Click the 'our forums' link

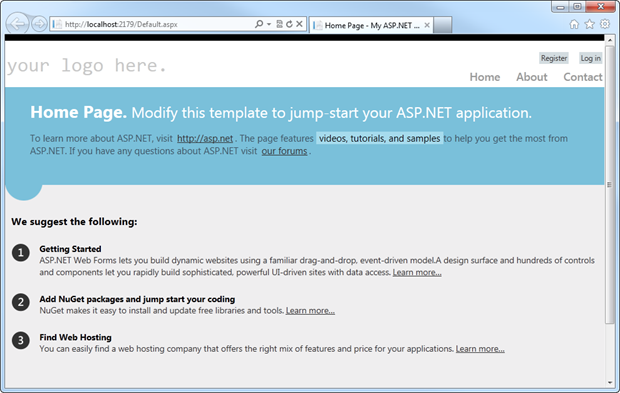coord(284,151)
